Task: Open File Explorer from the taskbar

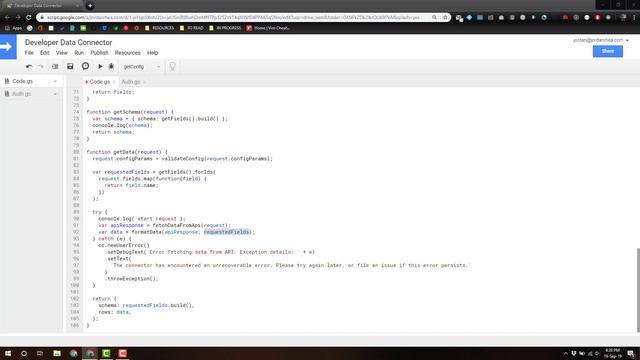Action: point(57,353)
